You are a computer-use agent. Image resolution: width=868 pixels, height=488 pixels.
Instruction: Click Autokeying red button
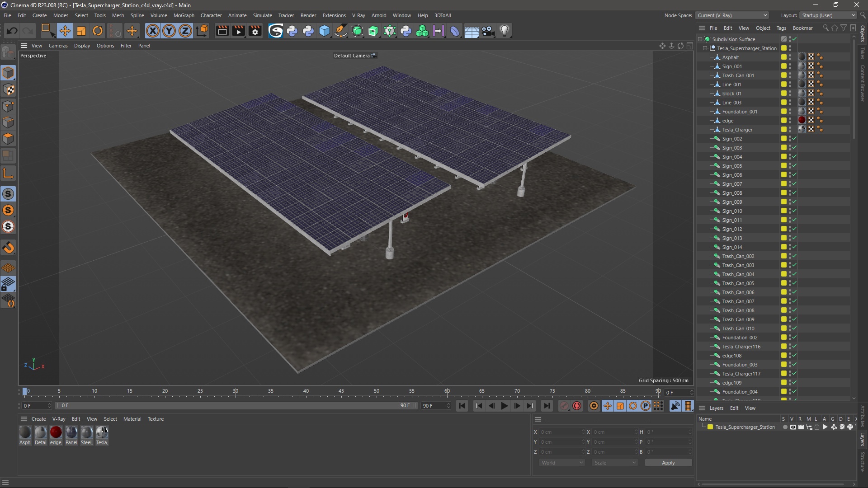point(576,406)
